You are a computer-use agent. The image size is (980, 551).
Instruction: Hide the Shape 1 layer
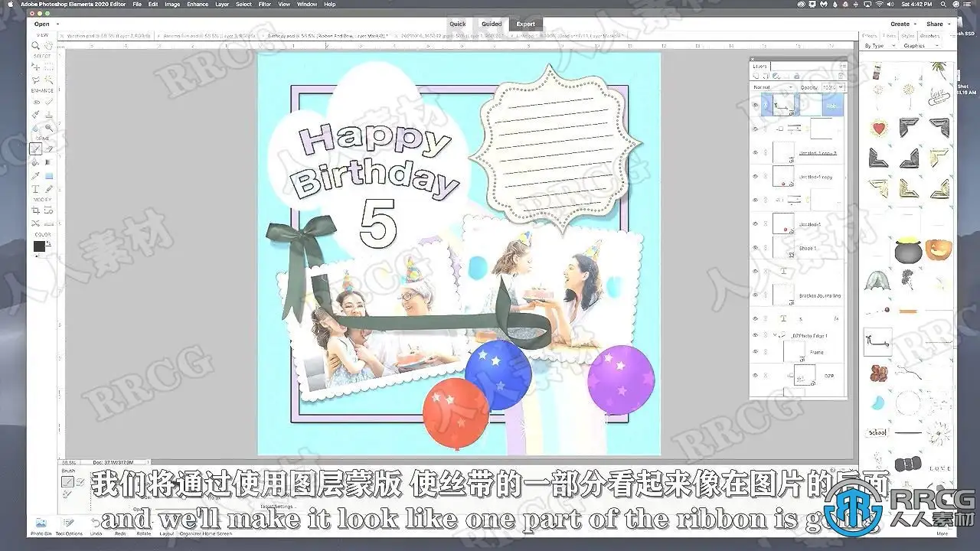tap(756, 247)
